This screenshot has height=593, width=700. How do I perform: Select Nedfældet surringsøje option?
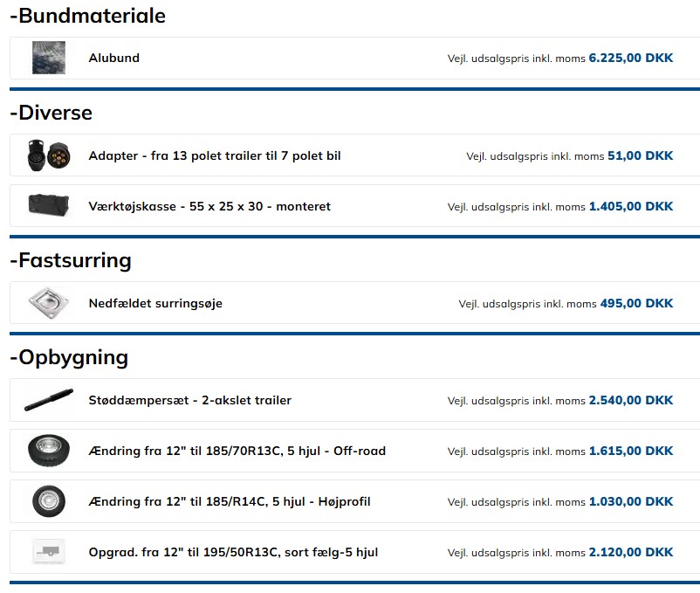coord(154,304)
